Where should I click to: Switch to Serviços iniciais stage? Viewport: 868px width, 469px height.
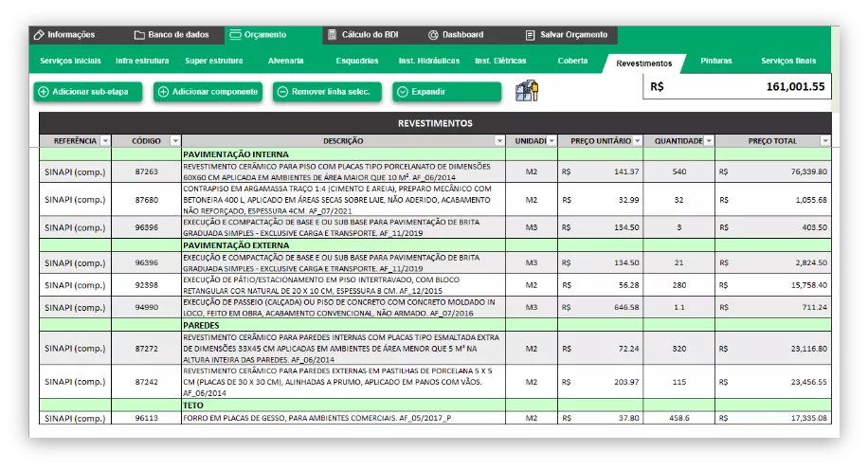click(70, 61)
